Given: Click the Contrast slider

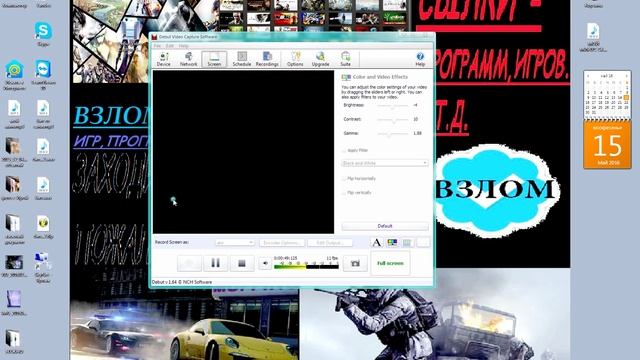Looking at the screenshot, I should coord(393,120).
